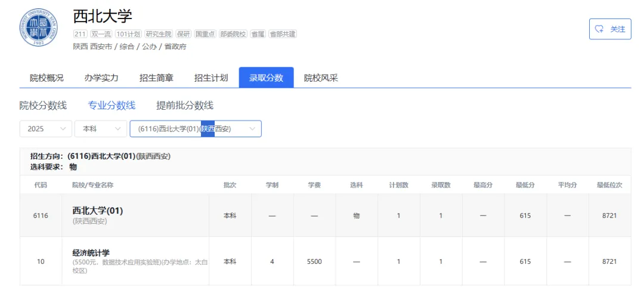Viewport: 644px width, 296px height.
Task: Click the 8721 rank in 西北大学(01) row
Action: pos(610,215)
